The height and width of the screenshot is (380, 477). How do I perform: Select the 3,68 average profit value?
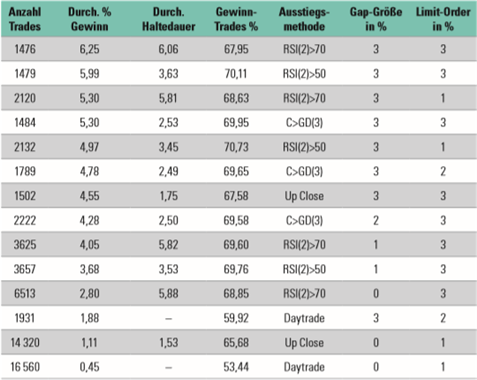tap(89, 269)
